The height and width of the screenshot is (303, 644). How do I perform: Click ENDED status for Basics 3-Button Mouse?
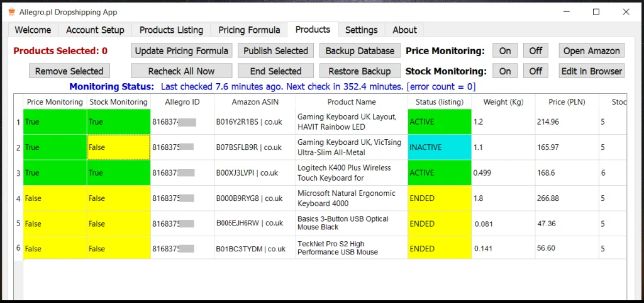point(440,224)
